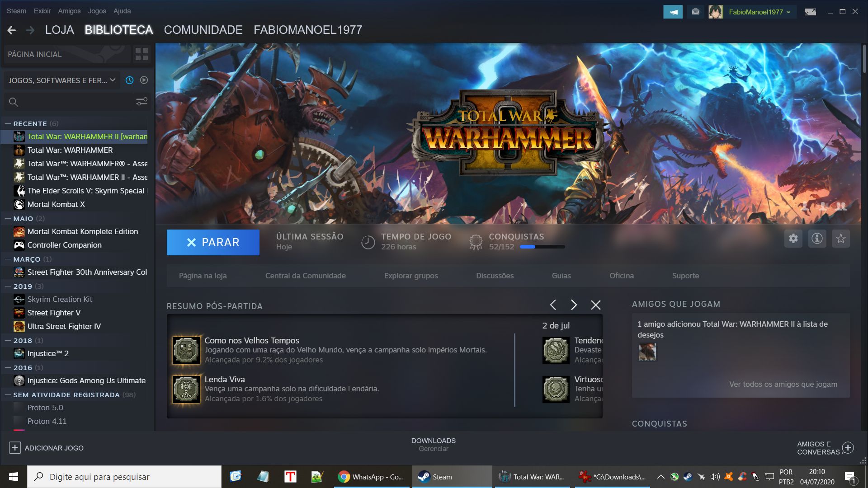Open the announcements megaphone icon
The image size is (868, 488).
[673, 12]
